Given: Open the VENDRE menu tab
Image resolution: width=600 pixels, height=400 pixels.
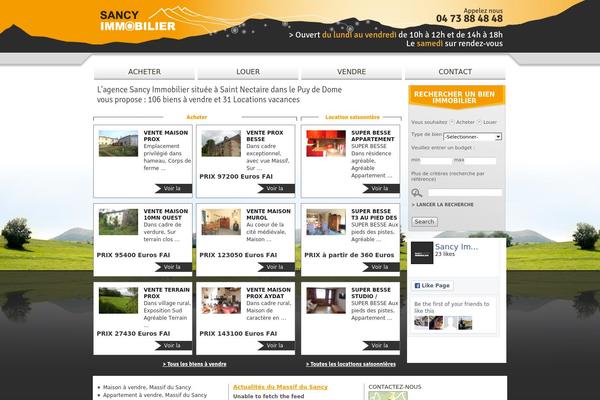Looking at the screenshot, I should 351,72.
